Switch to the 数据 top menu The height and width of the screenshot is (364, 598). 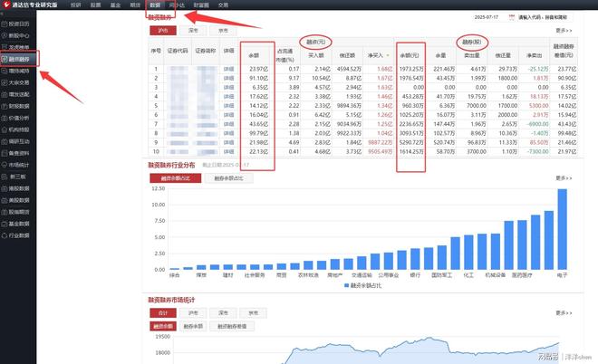(x=155, y=5)
